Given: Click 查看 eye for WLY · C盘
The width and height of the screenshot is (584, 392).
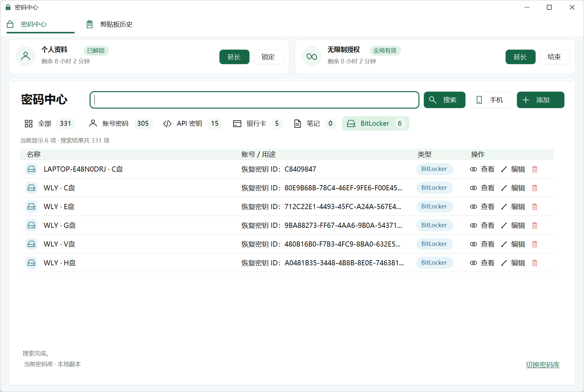Looking at the screenshot, I should pos(482,188).
